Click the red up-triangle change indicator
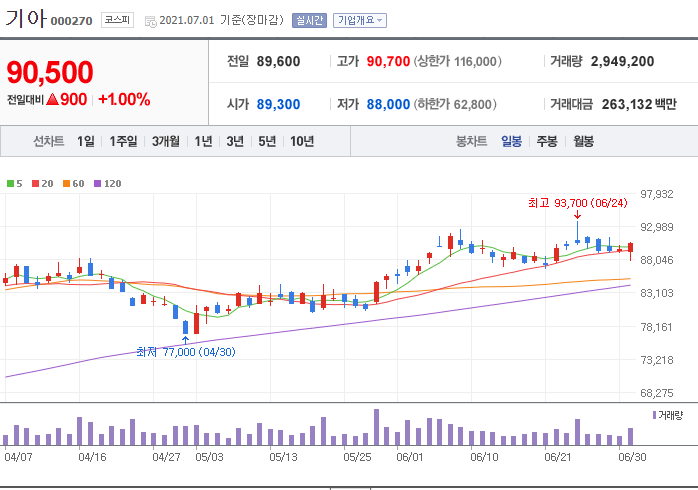This screenshot has height=490, width=698. point(53,99)
